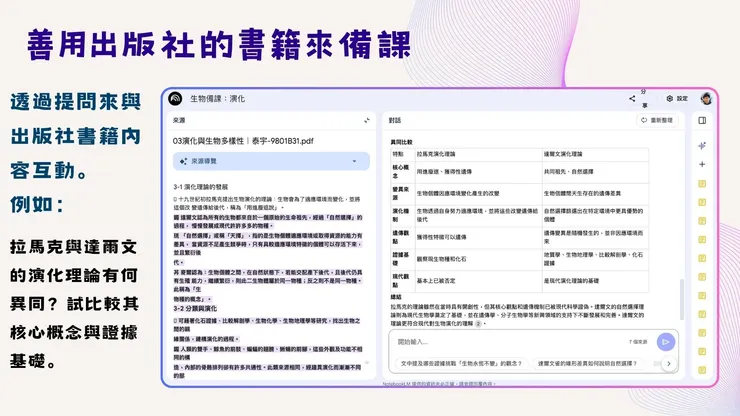740x416 pixels.
Task: Open the 設定 gear settings
Action: (x=677, y=99)
